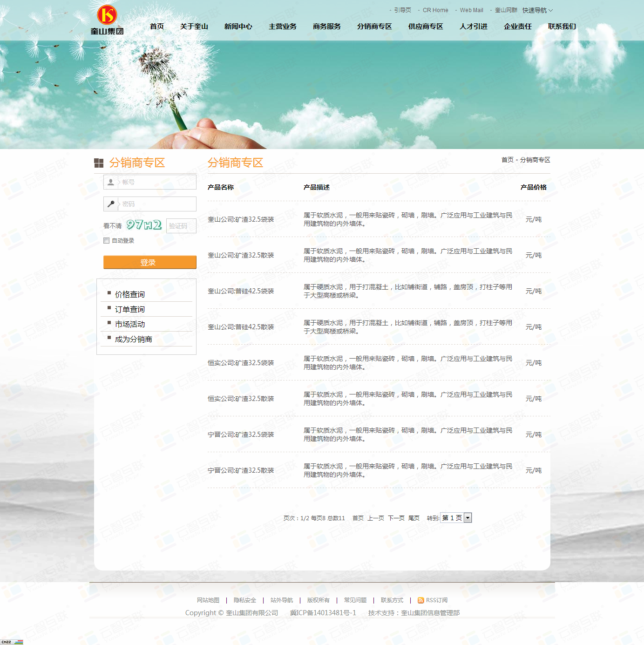Open product 宁晋公司:矿渣32.5散装
This screenshot has width=644, height=645.
click(x=241, y=470)
